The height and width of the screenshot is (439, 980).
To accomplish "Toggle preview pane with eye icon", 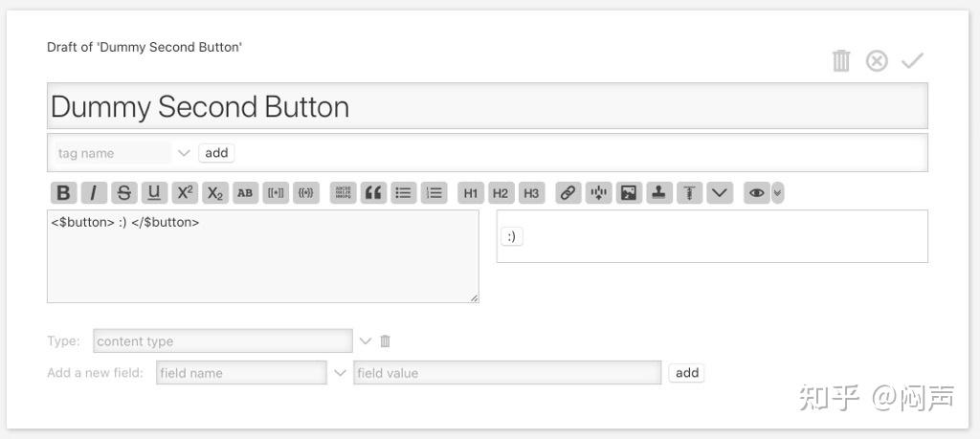I will 756,192.
